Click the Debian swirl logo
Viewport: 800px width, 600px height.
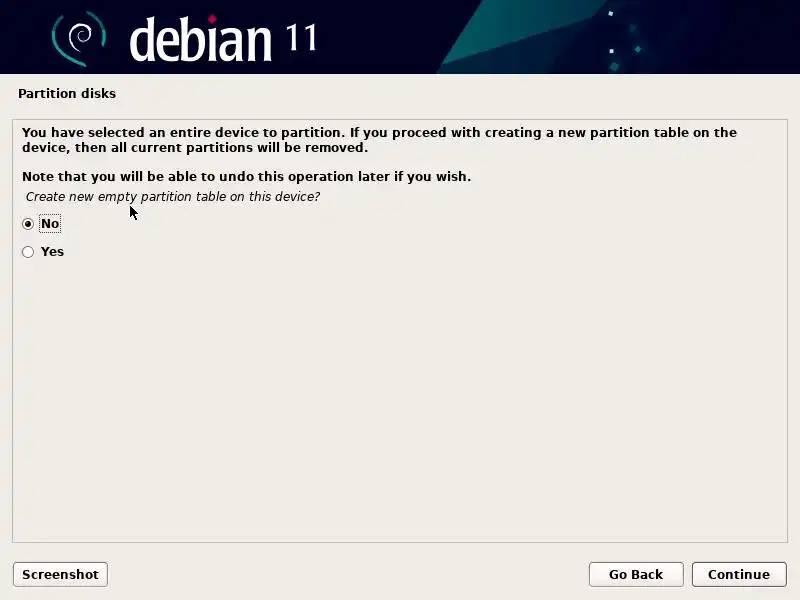coord(79,39)
